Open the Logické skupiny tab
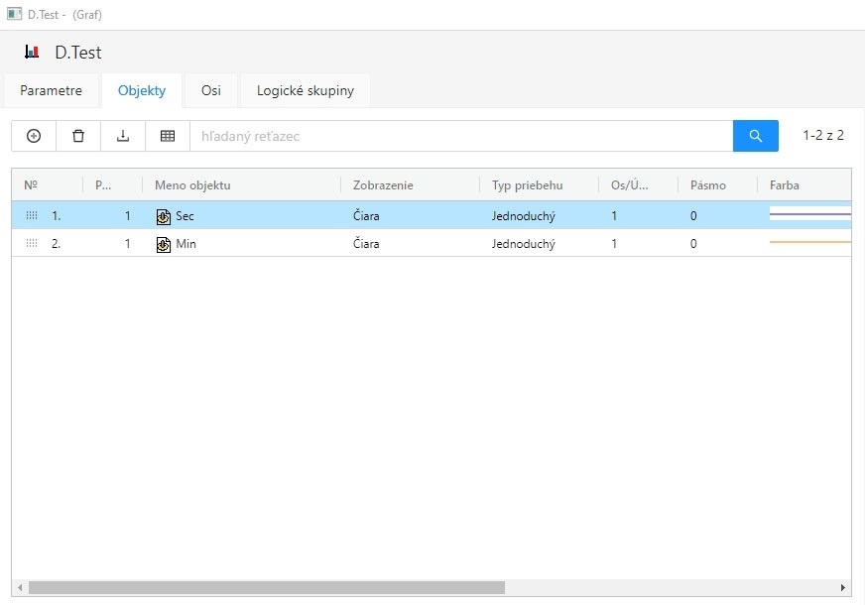868x605 pixels. point(305,91)
